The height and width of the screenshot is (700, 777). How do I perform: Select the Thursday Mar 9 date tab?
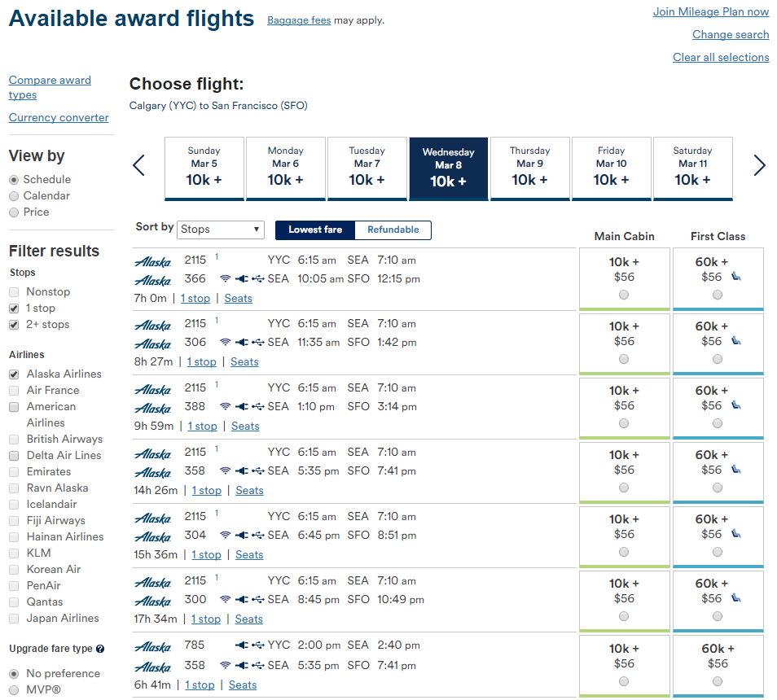(x=529, y=168)
